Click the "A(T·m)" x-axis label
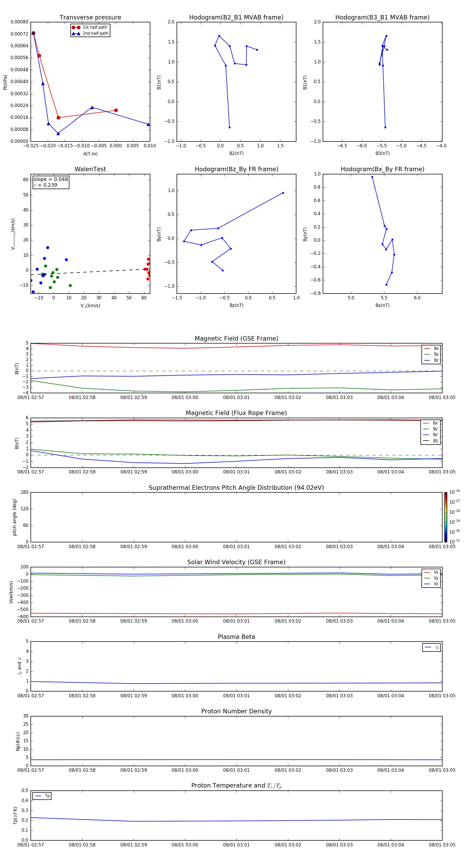 90,154
